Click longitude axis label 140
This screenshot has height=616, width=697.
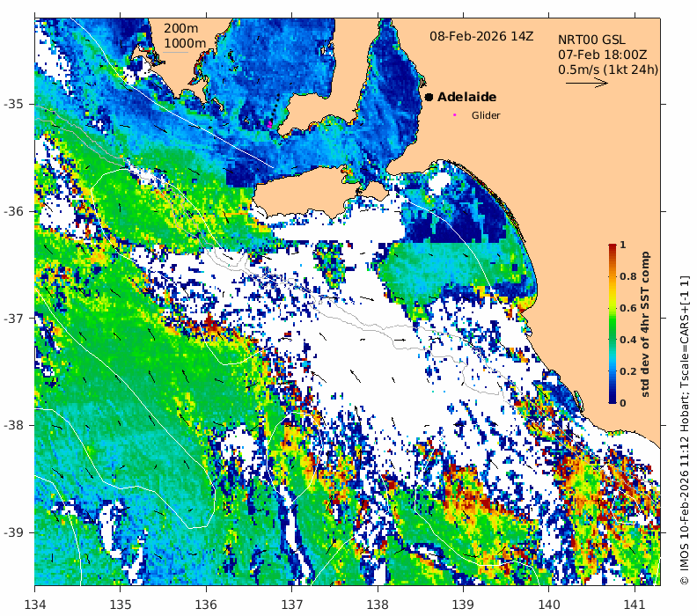tap(549, 605)
